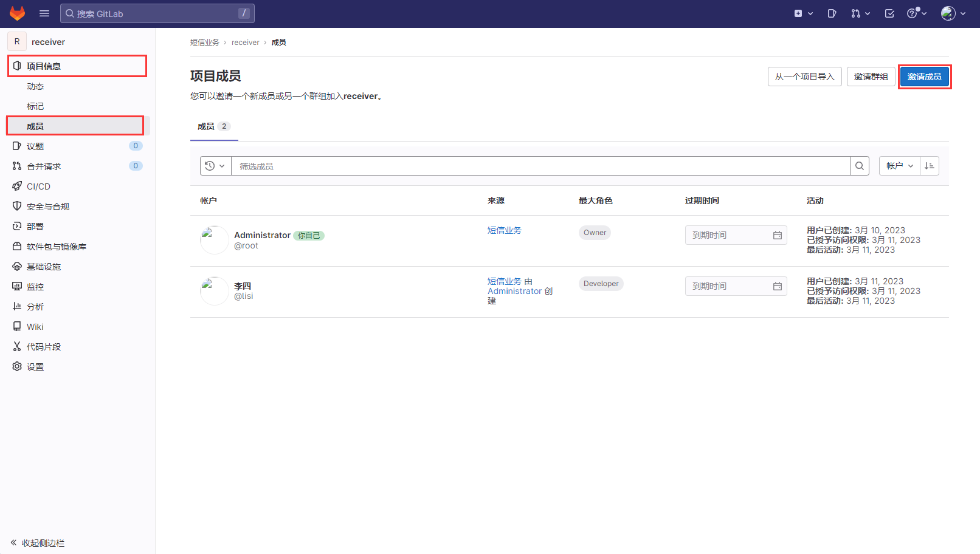Viewport: 980px width, 554px height.
Task: Open calendar icon in Administrator expiration field
Action: 777,235
